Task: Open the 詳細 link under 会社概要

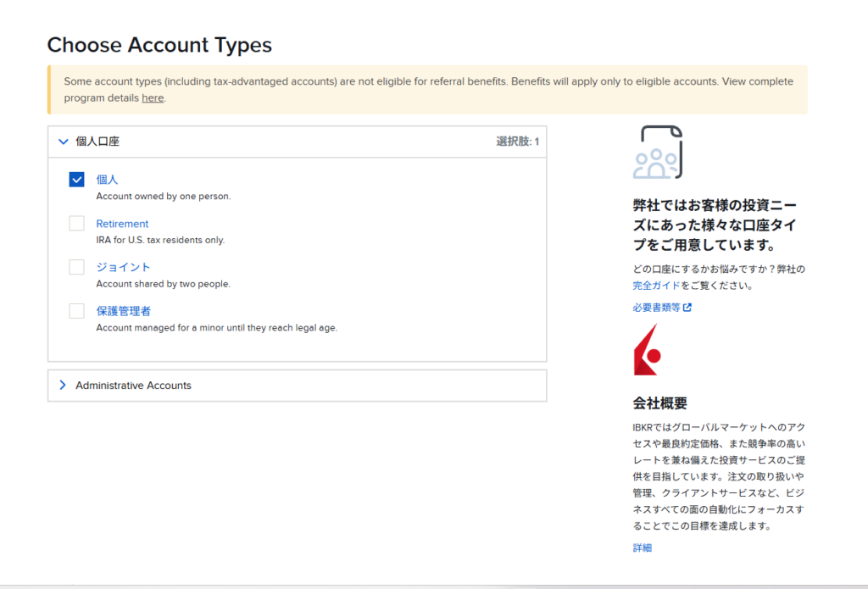Action: (643, 548)
